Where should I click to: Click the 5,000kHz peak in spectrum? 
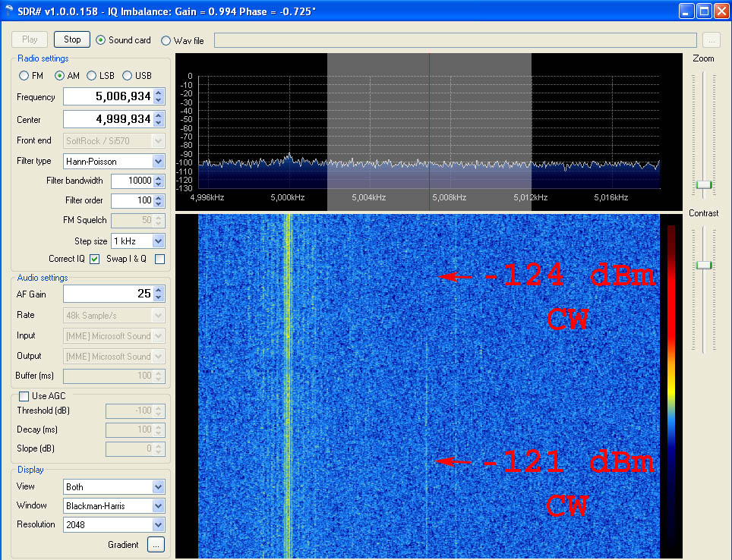point(289,156)
